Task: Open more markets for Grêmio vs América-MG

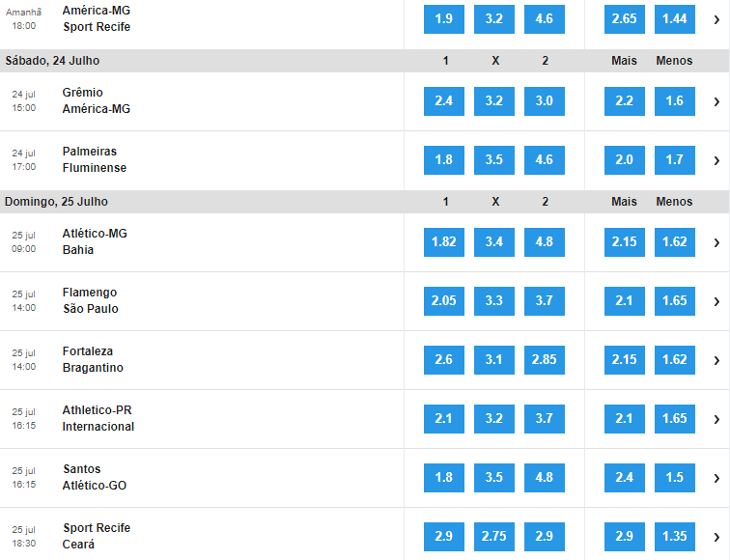Action: click(716, 101)
